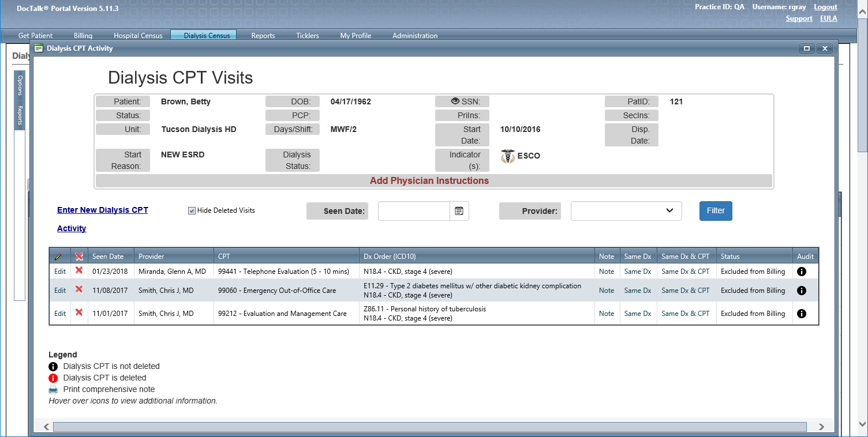Screen dimensions: 868x437
Task: Toggle SSN visibility eye icon
Action: [455, 101]
